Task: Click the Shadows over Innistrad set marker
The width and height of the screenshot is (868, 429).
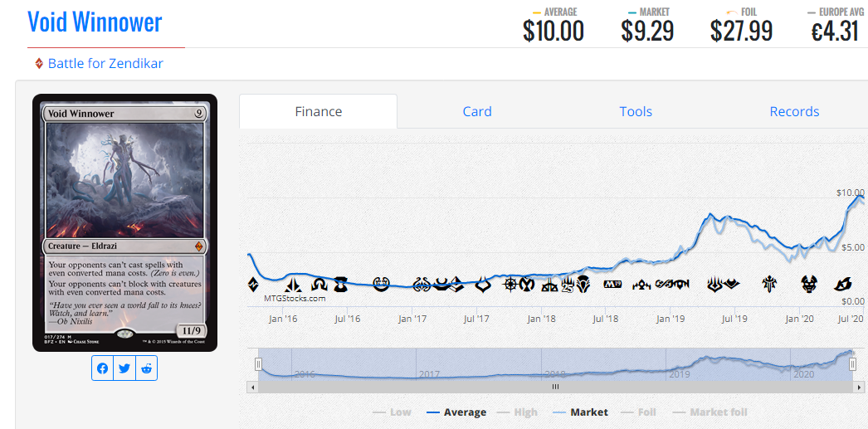Action: click(319, 285)
